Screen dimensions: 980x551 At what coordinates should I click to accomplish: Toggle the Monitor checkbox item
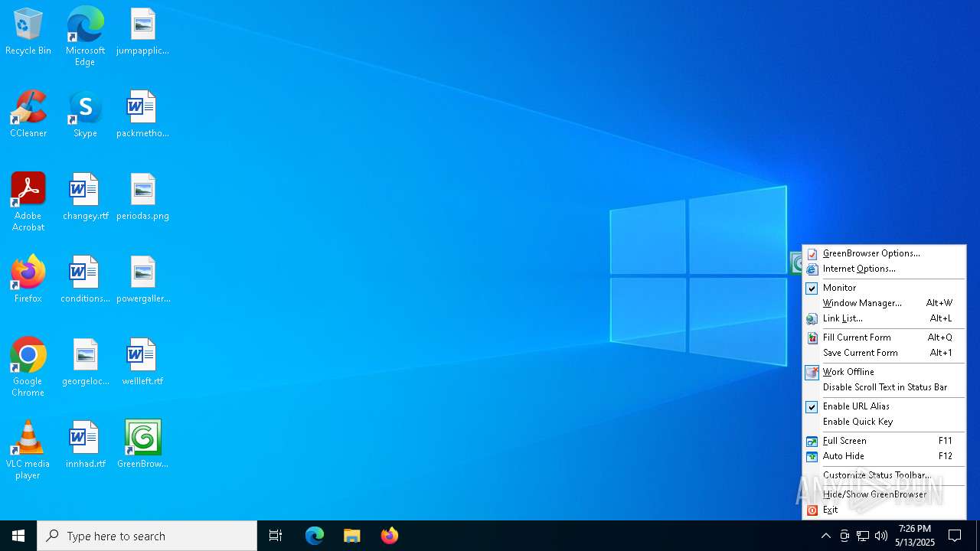[x=884, y=288]
